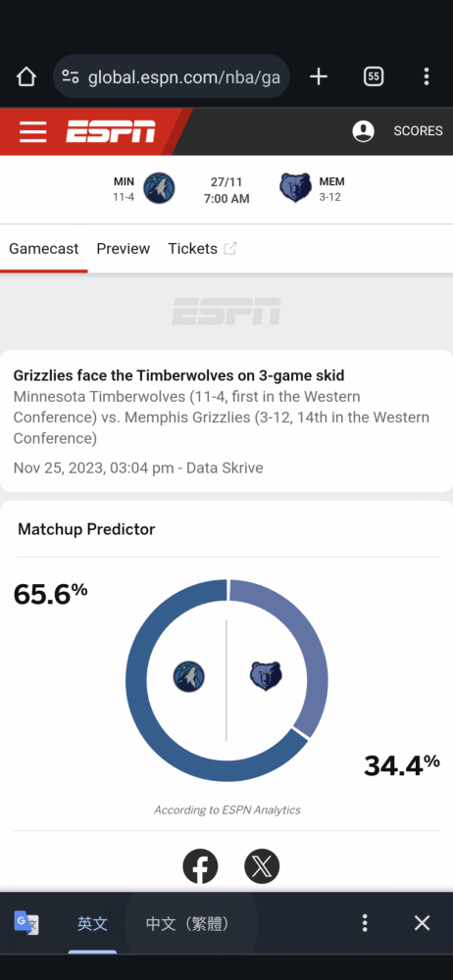Open Chrome's three-dot overflow menu
The image size is (453, 980).
pyautogui.click(x=427, y=76)
